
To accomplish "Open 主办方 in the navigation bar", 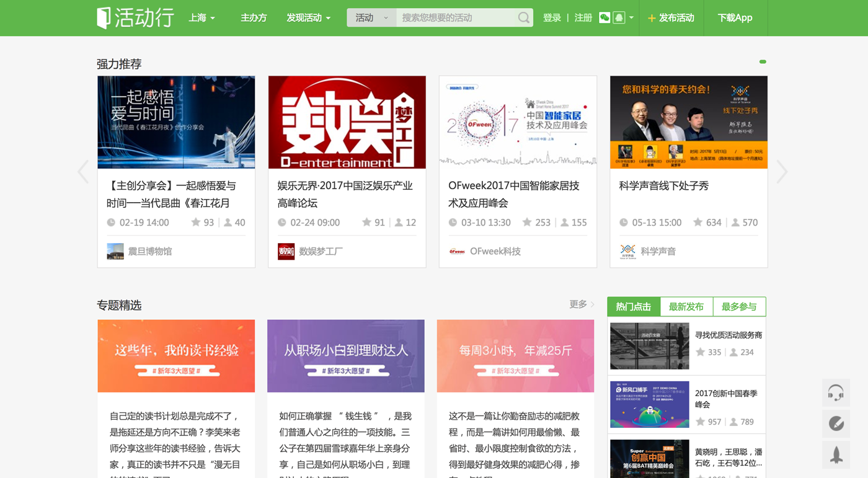I will tap(254, 18).
